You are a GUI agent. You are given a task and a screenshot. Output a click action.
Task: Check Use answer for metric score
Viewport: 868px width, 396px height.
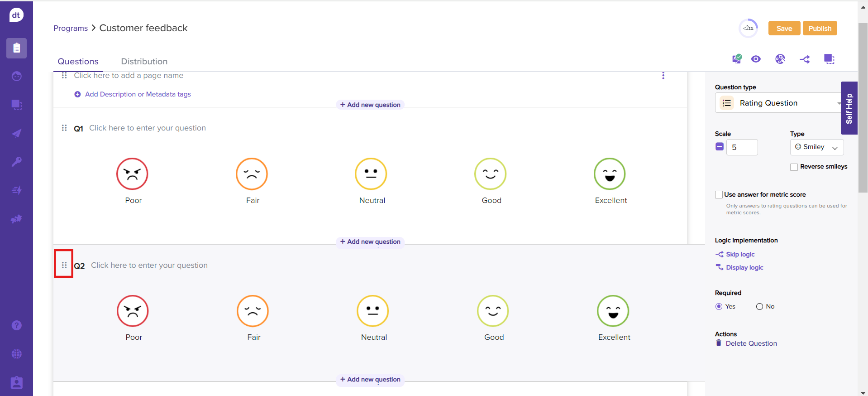tap(719, 195)
